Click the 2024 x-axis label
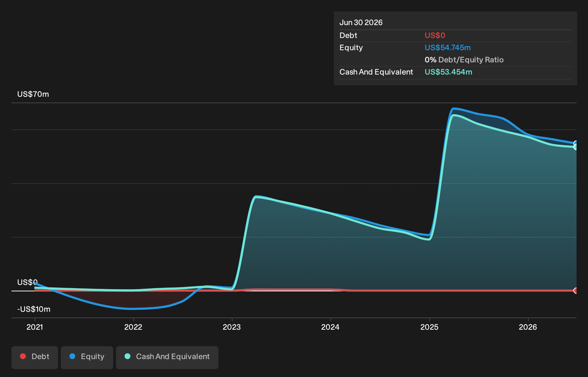This screenshot has width=588, height=377. [x=330, y=327]
